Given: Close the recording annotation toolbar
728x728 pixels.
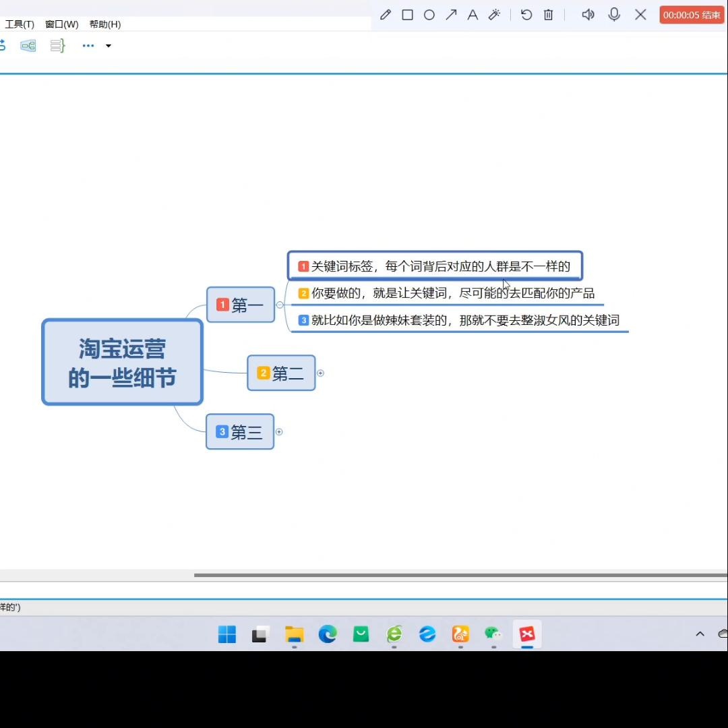Looking at the screenshot, I should [641, 15].
